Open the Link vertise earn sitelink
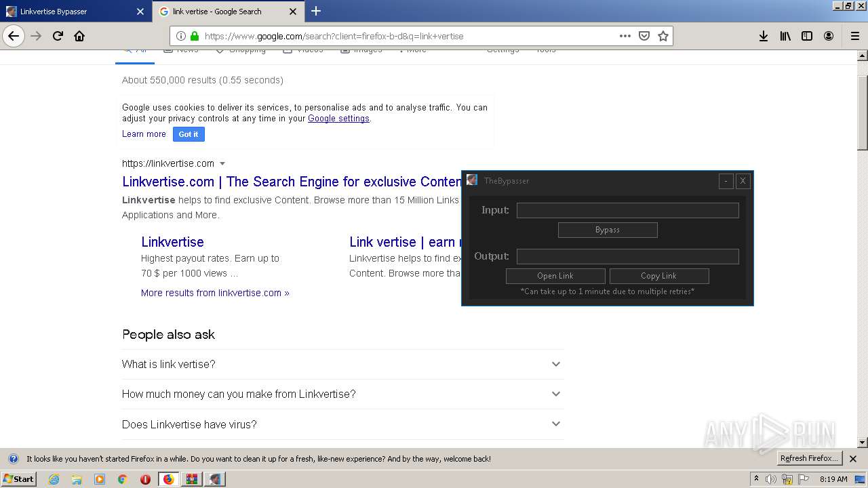Screen dimensions: 868x488 tap(405, 242)
